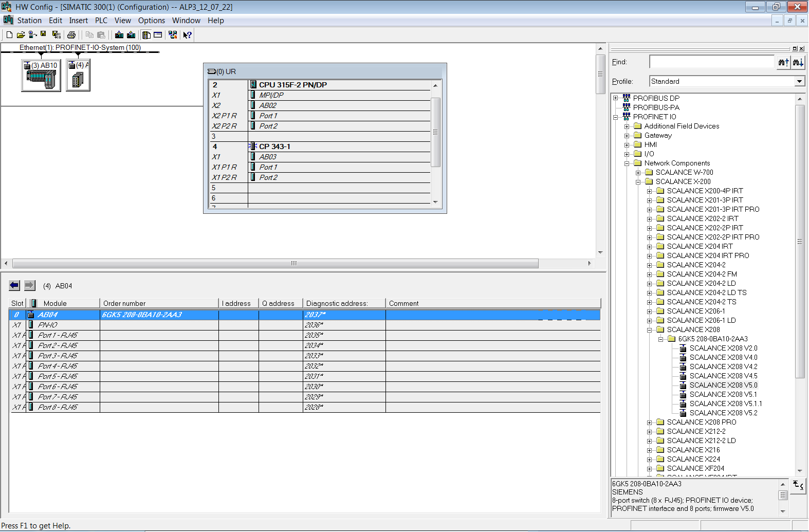Click the gray forward arrow above module table
Screen dimensions: 809x532
(30, 285)
